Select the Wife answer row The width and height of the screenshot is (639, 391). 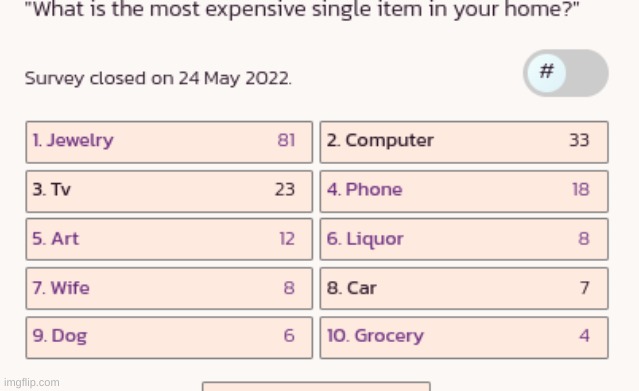(x=169, y=288)
